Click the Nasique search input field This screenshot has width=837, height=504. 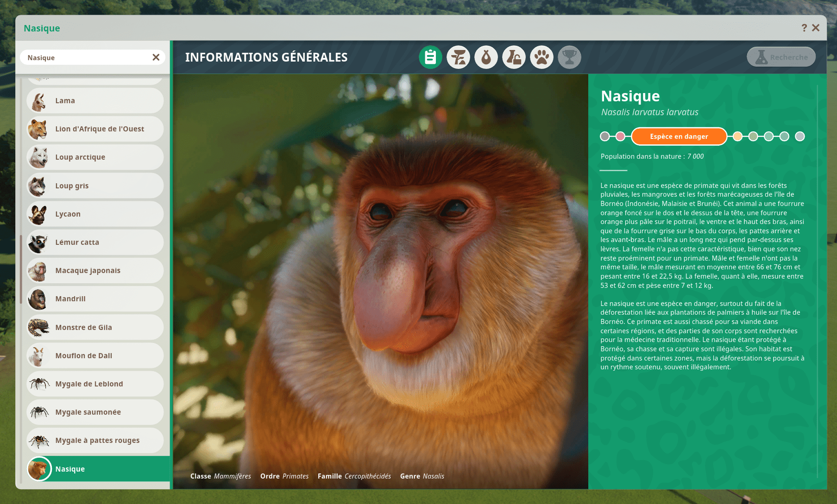tap(92, 57)
